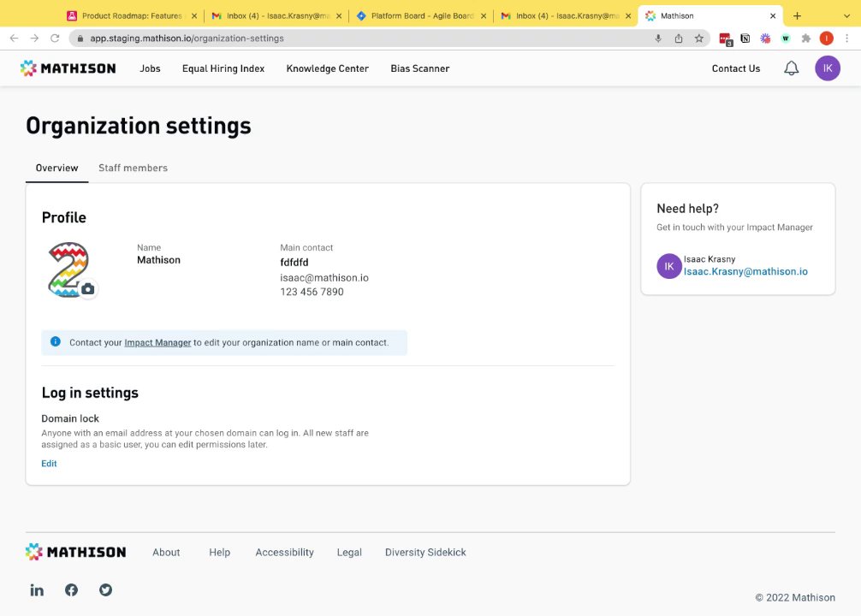This screenshot has width=861, height=616.
Task: Go to the Bias Scanner page
Action: pyautogui.click(x=419, y=68)
